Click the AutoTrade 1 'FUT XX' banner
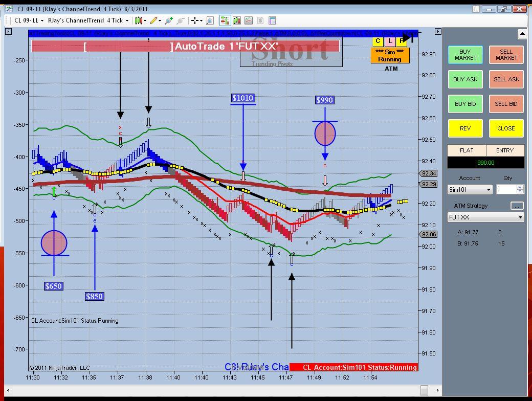 pyautogui.click(x=185, y=46)
